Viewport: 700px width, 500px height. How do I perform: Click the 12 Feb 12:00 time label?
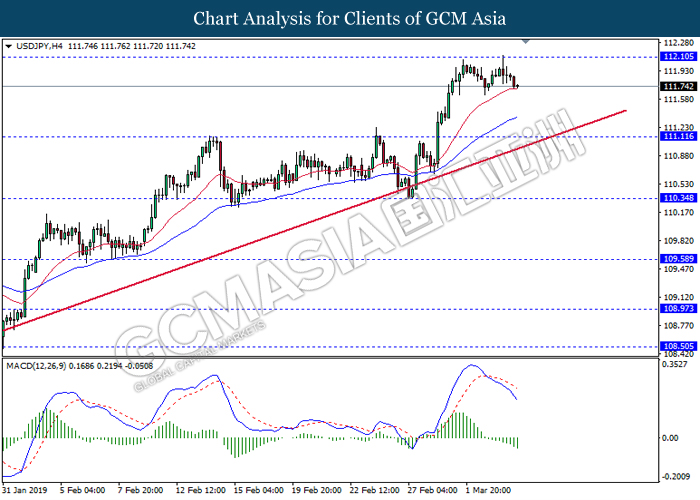point(200,490)
